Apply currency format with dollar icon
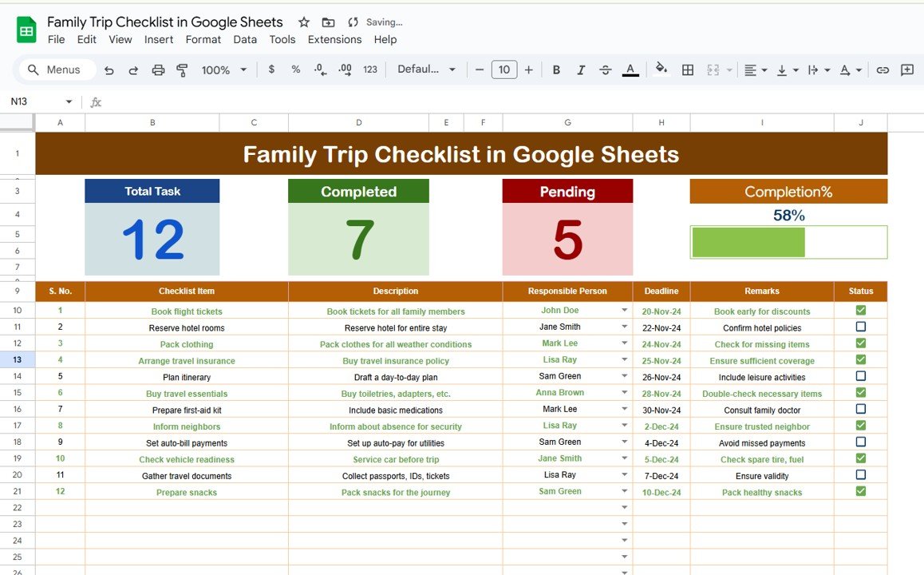 [271, 69]
